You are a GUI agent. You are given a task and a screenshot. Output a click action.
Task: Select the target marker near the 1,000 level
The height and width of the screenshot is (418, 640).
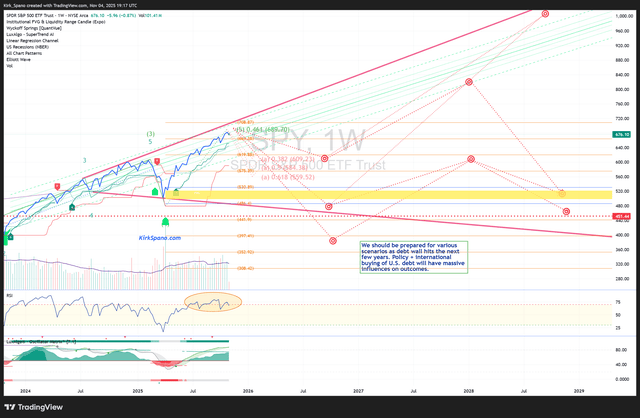tap(545, 14)
